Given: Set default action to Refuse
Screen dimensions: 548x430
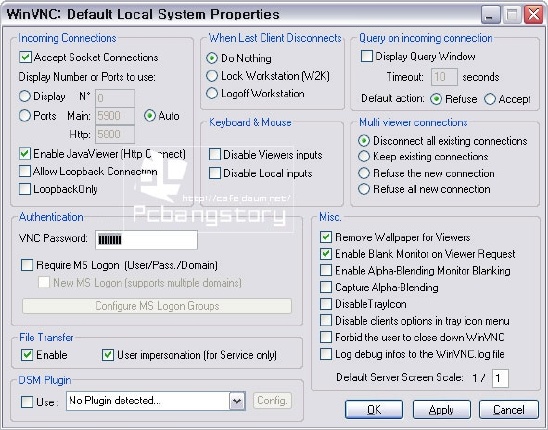Looking at the screenshot, I should 436,99.
